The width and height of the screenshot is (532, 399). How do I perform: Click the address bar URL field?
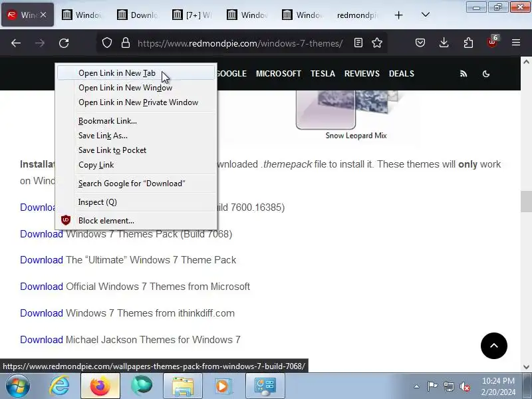point(240,43)
